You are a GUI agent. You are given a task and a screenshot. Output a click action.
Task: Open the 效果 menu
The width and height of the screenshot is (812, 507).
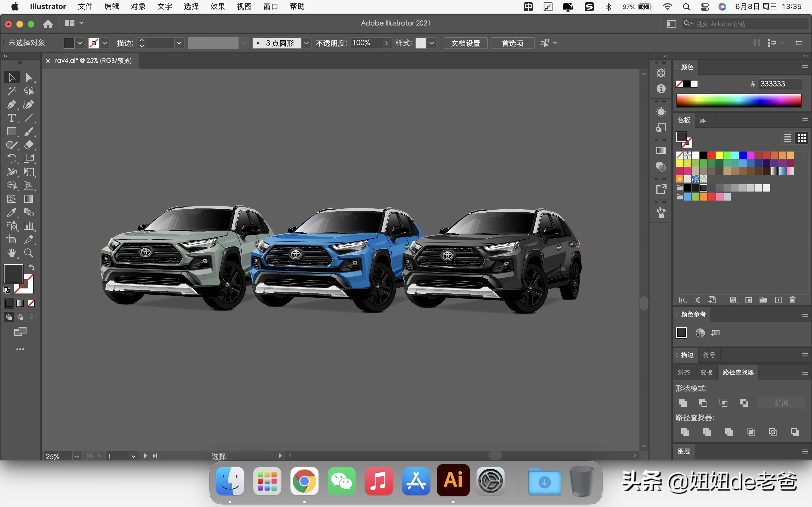point(217,6)
